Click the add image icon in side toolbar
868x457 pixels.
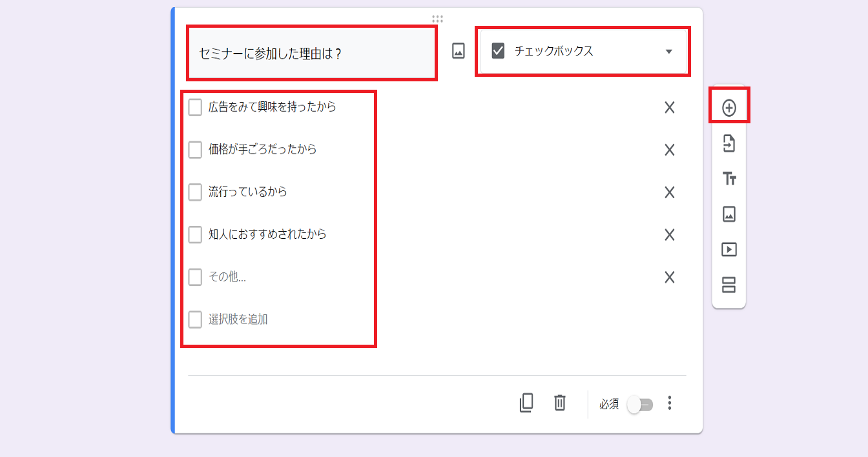(x=728, y=214)
